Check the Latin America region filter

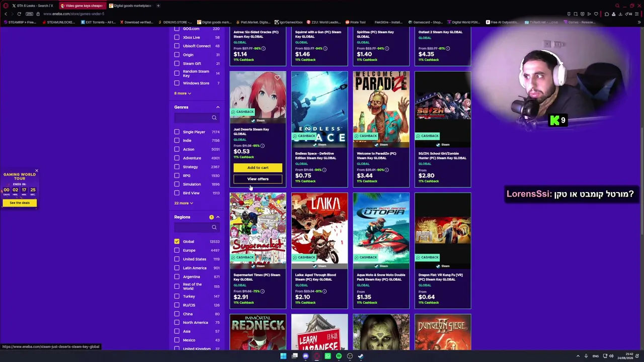[x=177, y=268]
